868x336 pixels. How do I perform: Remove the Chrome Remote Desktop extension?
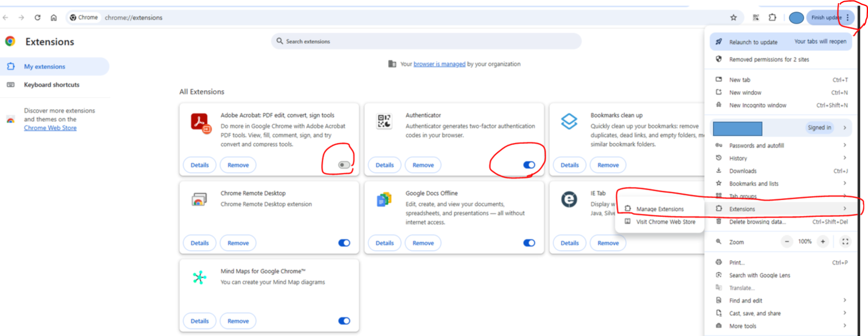pyautogui.click(x=238, y=243)
